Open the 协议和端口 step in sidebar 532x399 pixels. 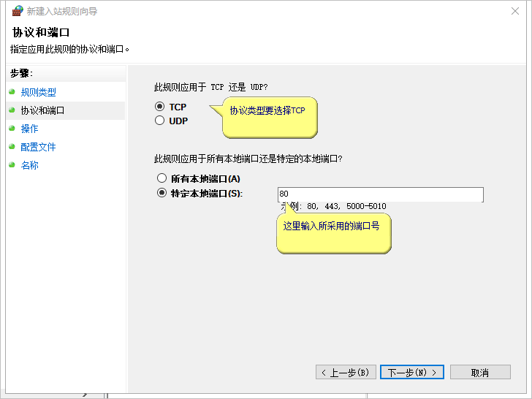point(42,110)
